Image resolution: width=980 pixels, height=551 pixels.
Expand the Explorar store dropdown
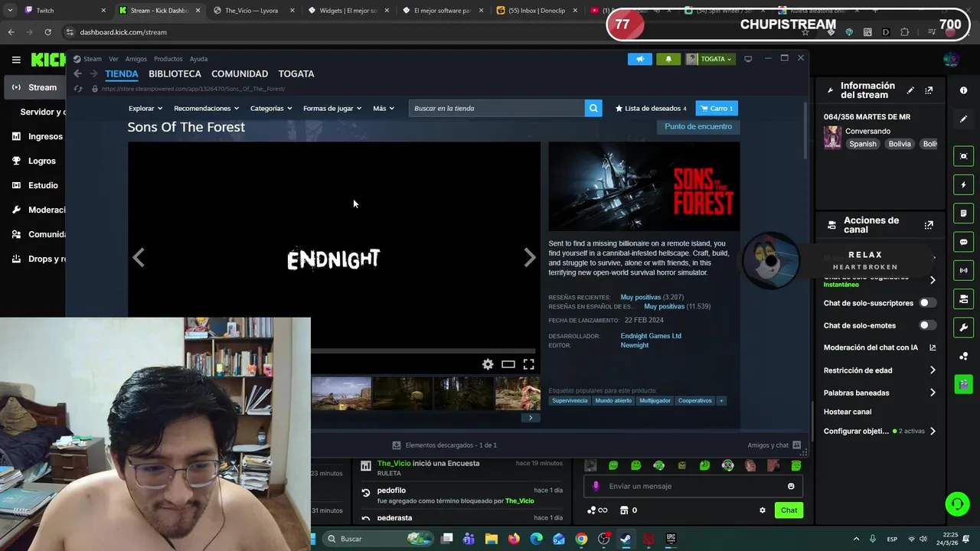pos(145,109)
